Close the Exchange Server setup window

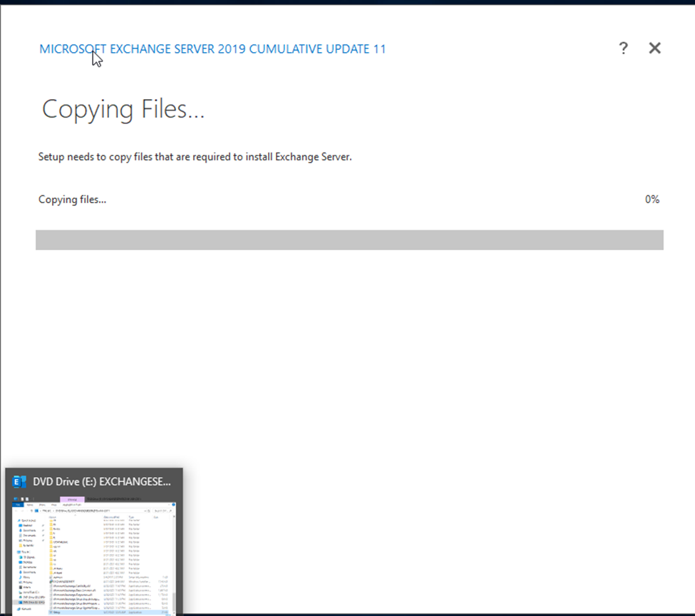point(654,48)
